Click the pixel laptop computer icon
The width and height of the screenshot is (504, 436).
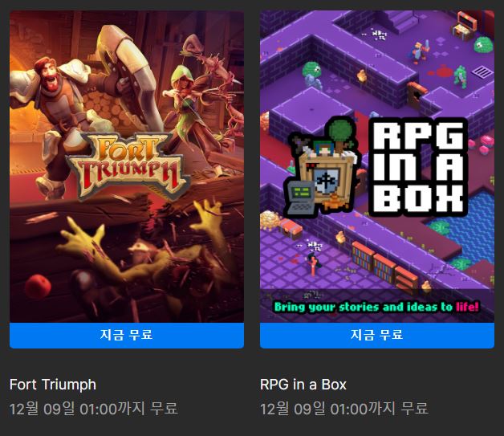pyautogui.click(x=299, y=197)
